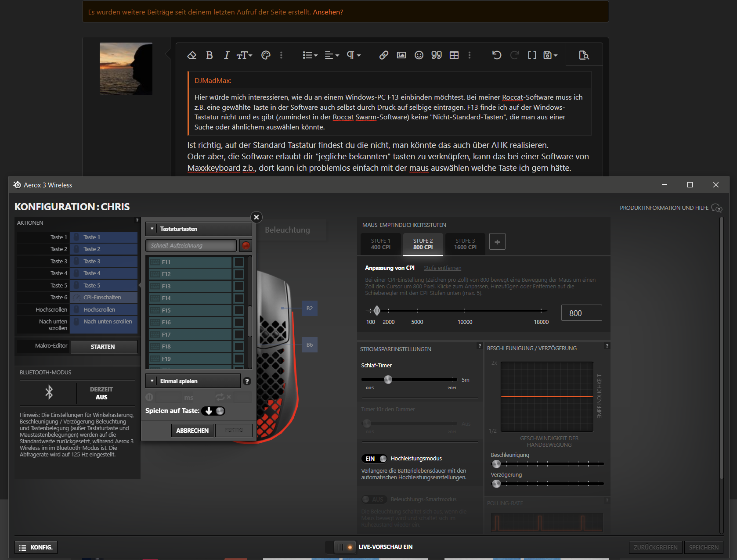Open the text alignment dropdown
The width and height of the screenshot is (737, 560).
(x=332, y=55)
